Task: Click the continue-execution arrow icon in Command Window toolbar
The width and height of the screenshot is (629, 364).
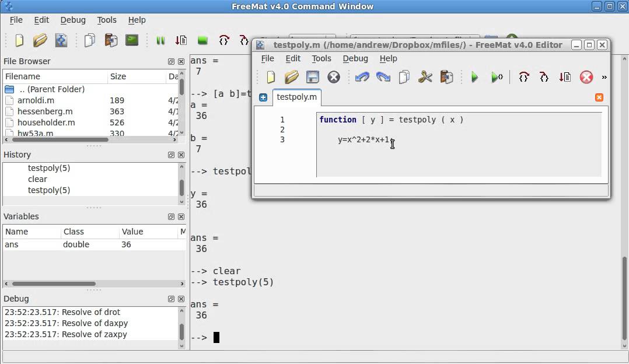Action: [181, 40]
